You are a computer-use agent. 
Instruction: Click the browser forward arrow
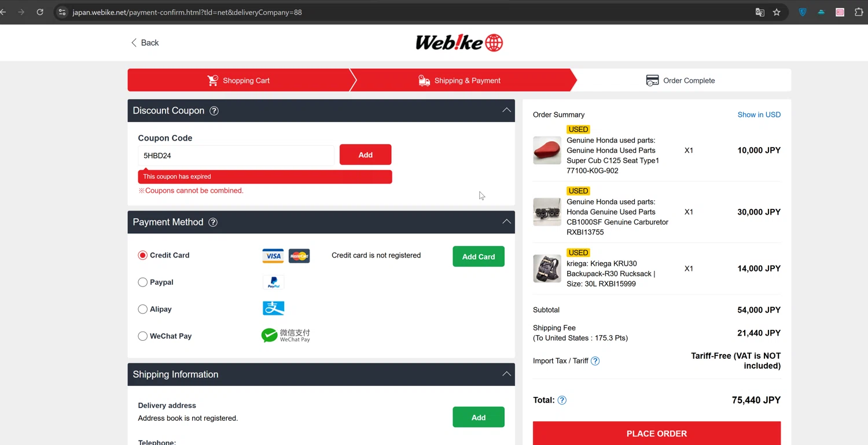(x=21, y=12)
